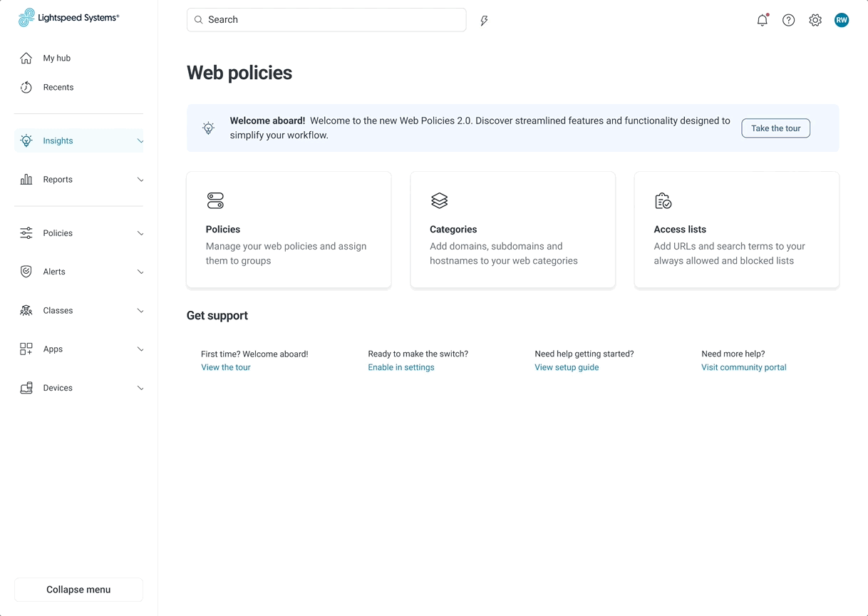
Task: Click the Alerts shield icon
Action: pos(26,272)
